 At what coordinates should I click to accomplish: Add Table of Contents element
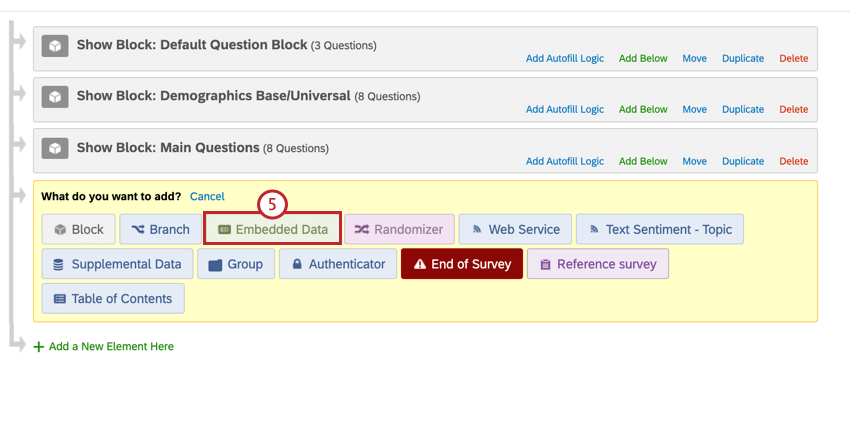point(112,298)
